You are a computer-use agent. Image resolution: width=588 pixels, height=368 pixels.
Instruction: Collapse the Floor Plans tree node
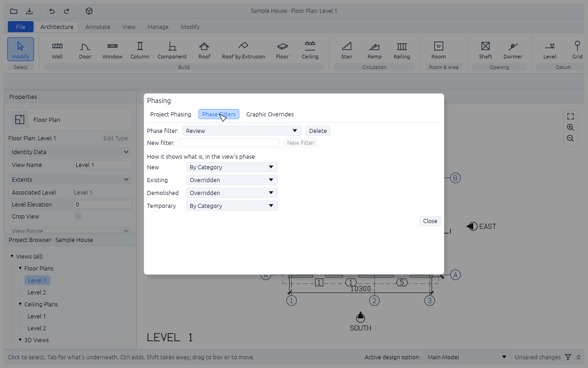coord(20,268)
